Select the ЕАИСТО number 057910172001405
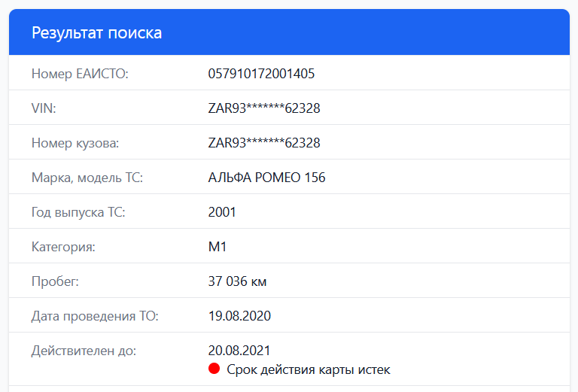578x392 pixels. coord(261,74)
